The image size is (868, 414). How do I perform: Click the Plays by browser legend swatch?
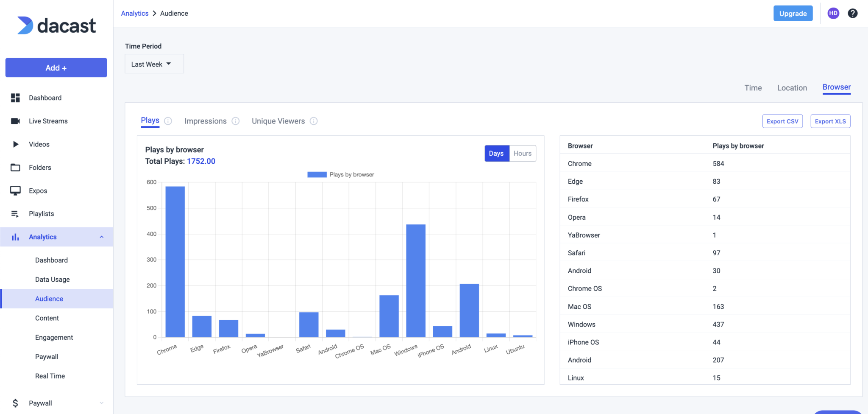(x=316, y=174)
